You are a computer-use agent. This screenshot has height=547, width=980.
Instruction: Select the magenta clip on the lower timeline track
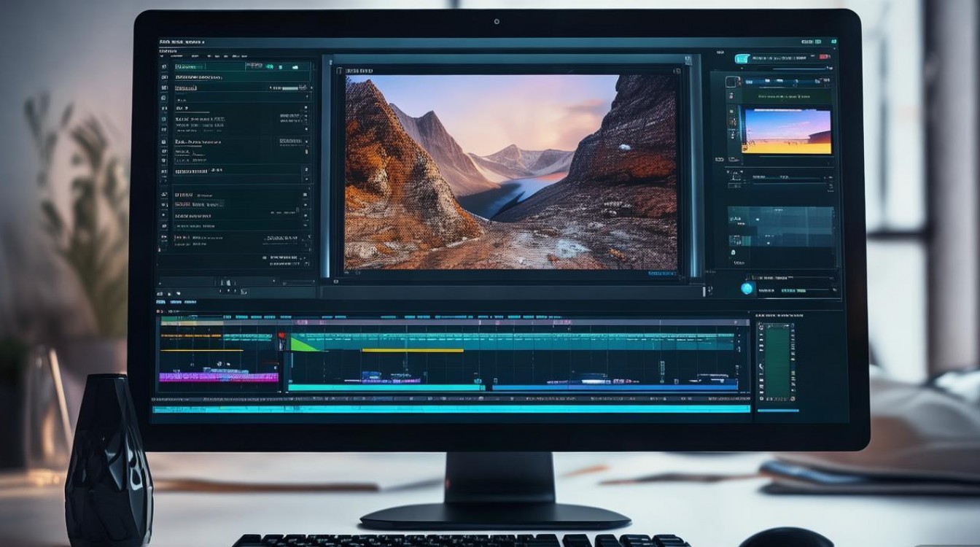click(x=219, y=377)
